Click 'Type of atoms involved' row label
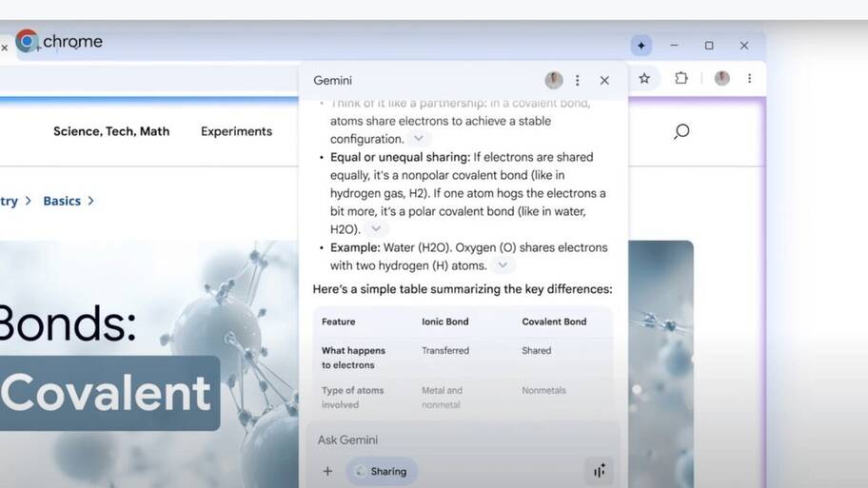Viewport: 868px width, 488px height. (352, 398)
